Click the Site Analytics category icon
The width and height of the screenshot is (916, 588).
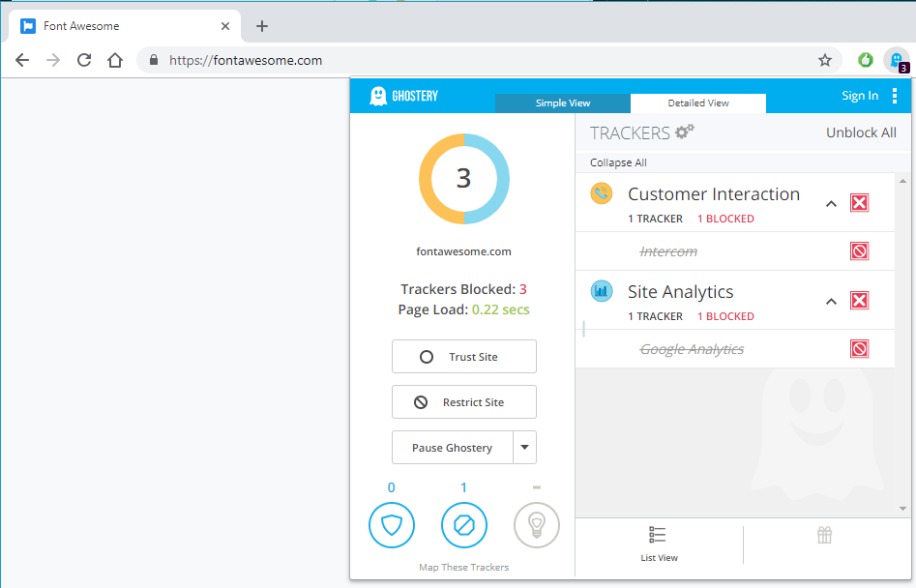[601, 291]
